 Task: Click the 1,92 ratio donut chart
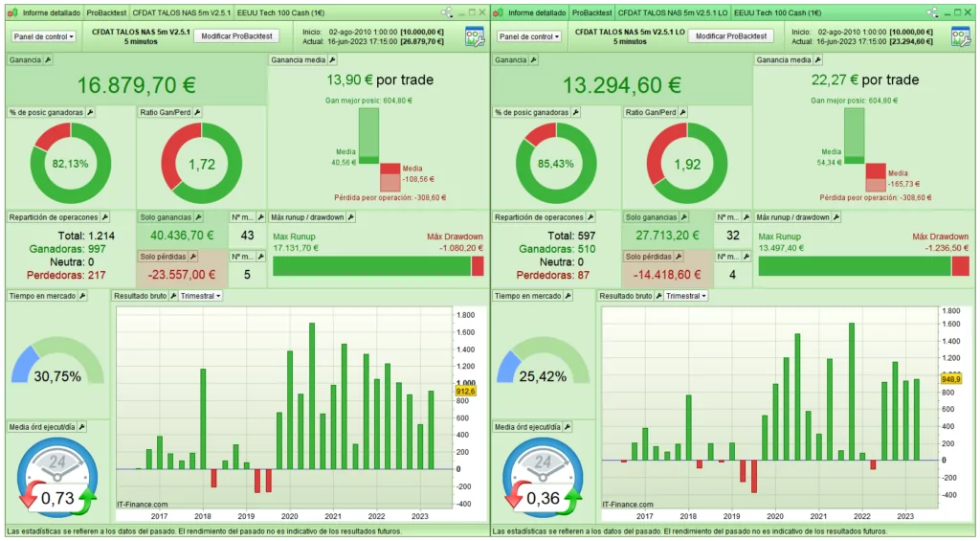(x=687, y=163)
